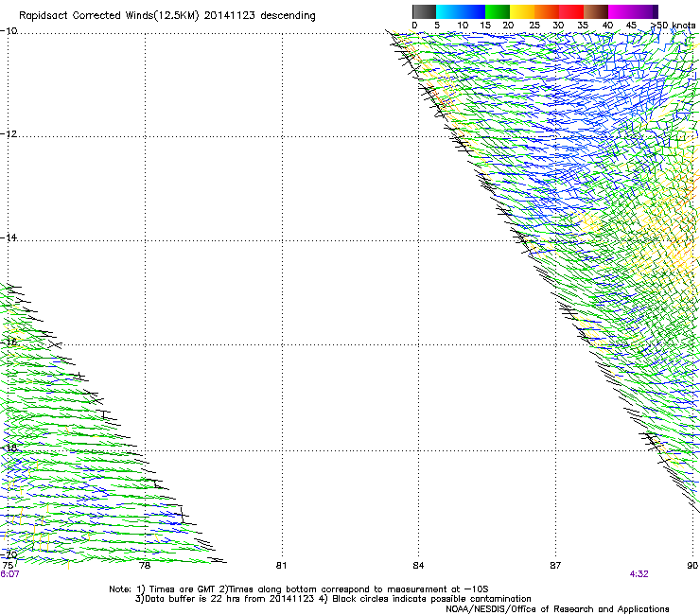This screenshot has height=615, width=700.
Task: Click the green 15-20 knots legend swatch
Action: pos(498,11)
